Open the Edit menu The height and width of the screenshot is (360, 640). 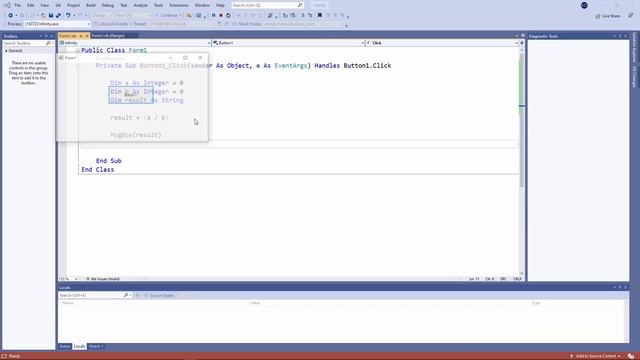tap(31, 5)
